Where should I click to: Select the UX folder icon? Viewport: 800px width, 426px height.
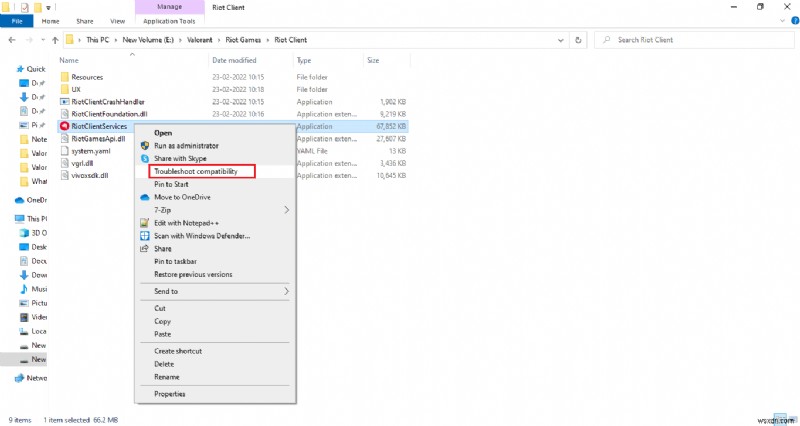click(64, 89)
